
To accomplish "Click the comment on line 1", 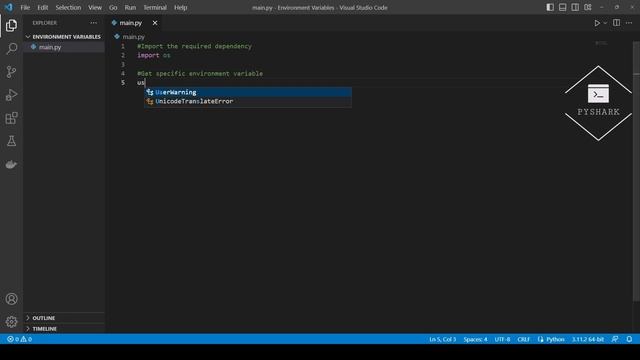I will (194, 46).
